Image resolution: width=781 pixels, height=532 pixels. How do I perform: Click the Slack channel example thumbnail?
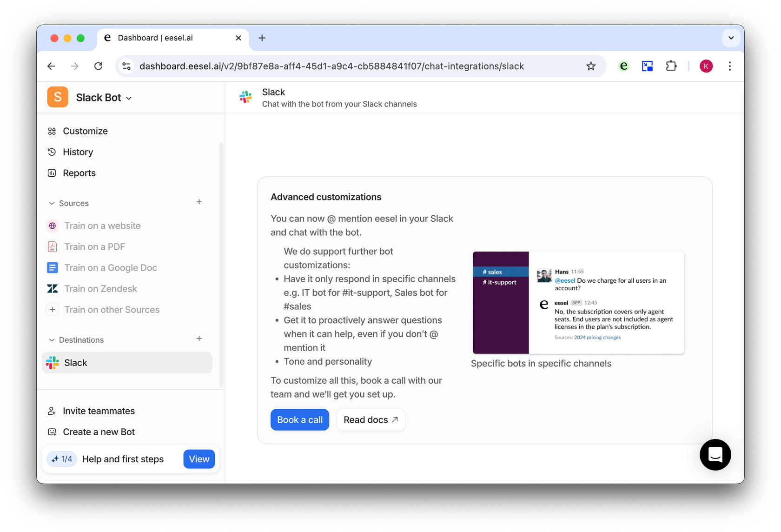578,302
